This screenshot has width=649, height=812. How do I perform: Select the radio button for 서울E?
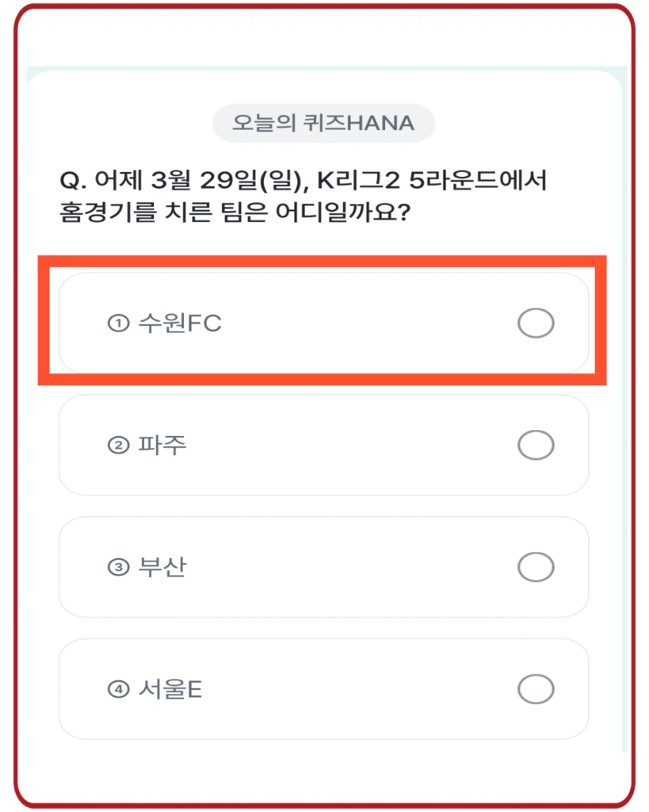tap(537, 688)
